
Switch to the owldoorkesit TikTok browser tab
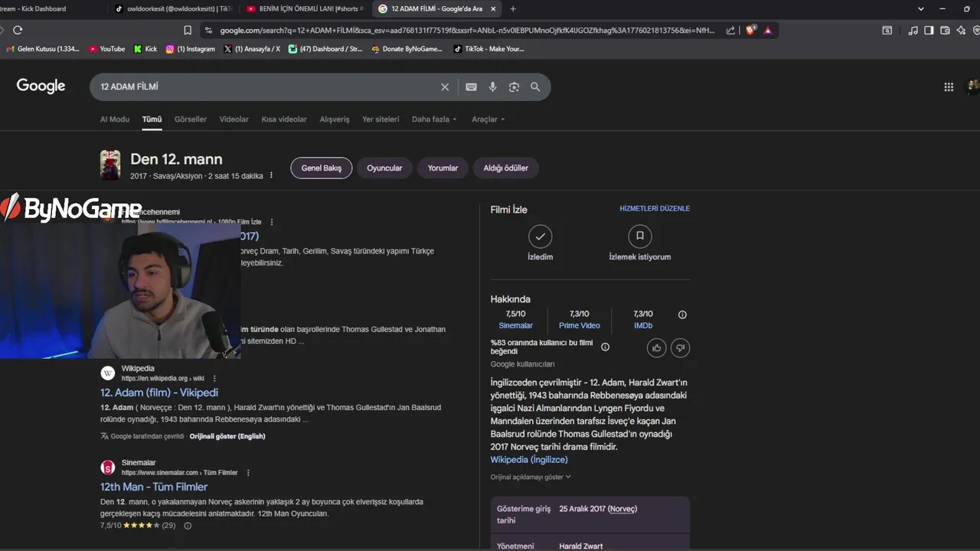click(172, 8)
